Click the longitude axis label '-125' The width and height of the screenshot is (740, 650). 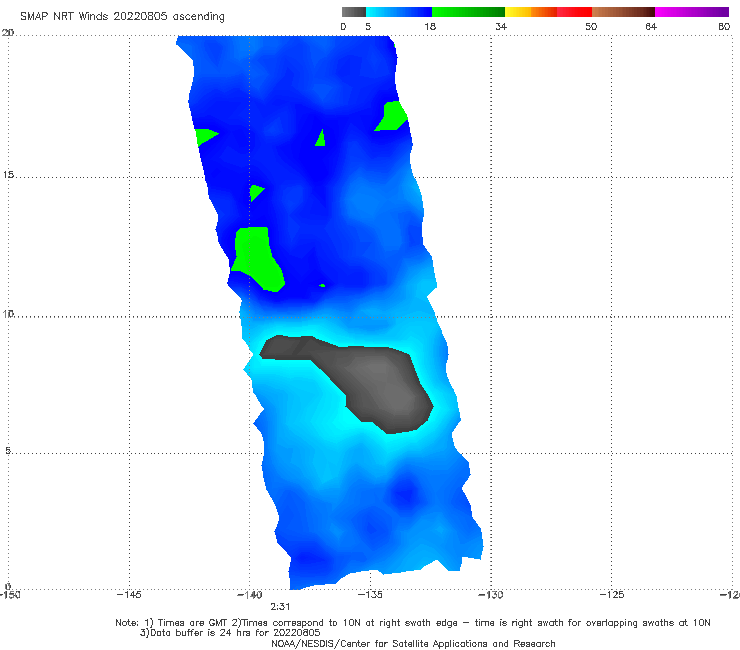point(612,594)
